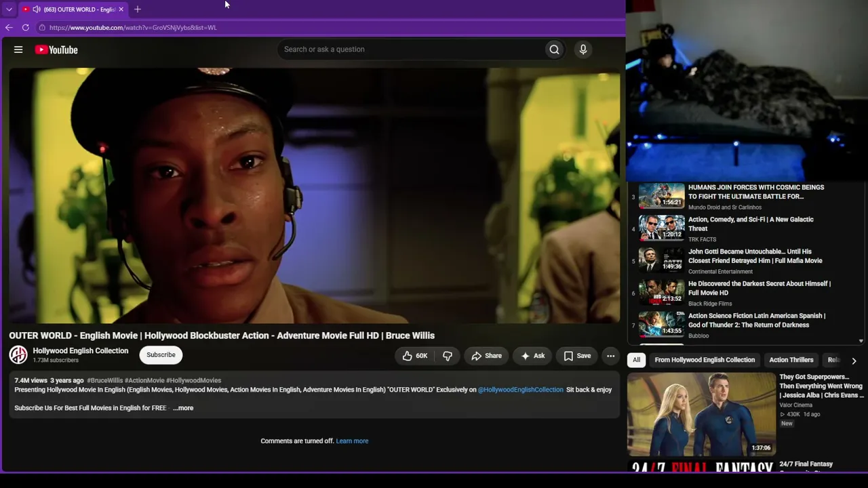Open 'John Gotti Became Untouchable' title

755,256
